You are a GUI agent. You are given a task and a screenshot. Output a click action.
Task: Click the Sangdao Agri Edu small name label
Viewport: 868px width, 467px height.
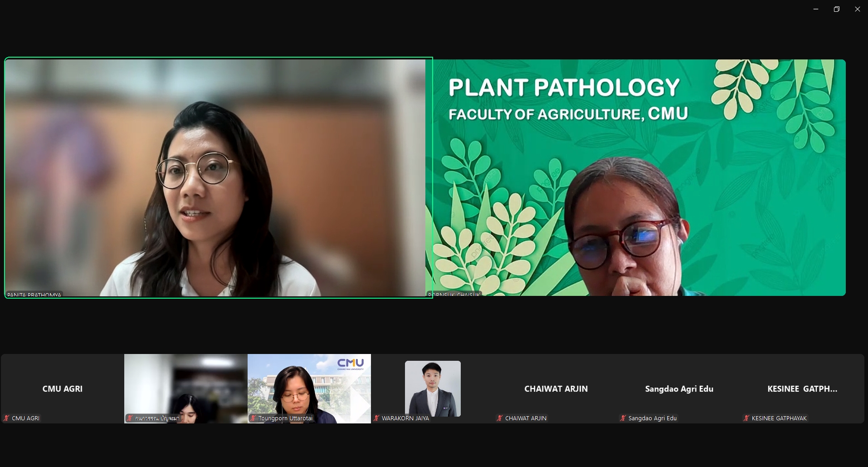pos(652,418)
